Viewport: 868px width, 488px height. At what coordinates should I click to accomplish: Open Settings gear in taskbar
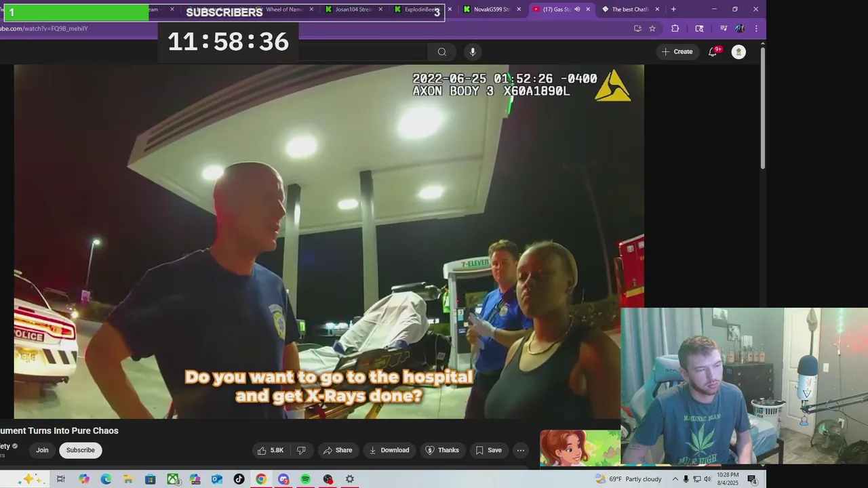pos(350,479)
